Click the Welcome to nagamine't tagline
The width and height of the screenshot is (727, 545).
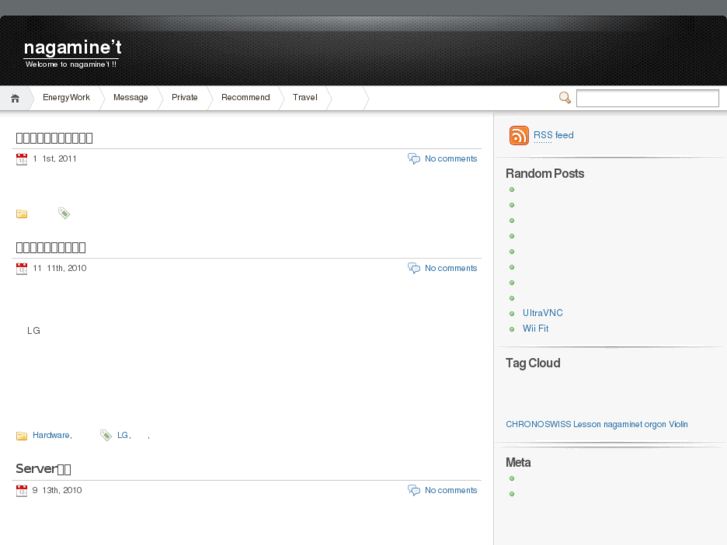[x=71, y=64]
